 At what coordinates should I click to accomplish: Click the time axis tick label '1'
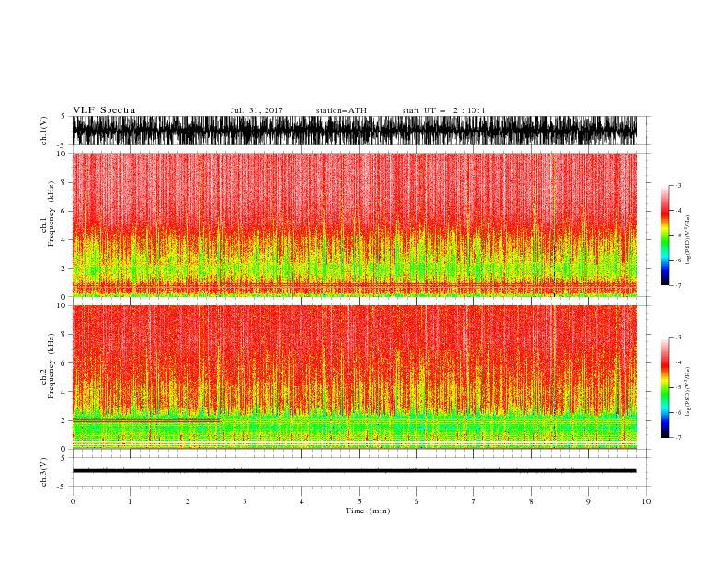(x=130, y=501)
